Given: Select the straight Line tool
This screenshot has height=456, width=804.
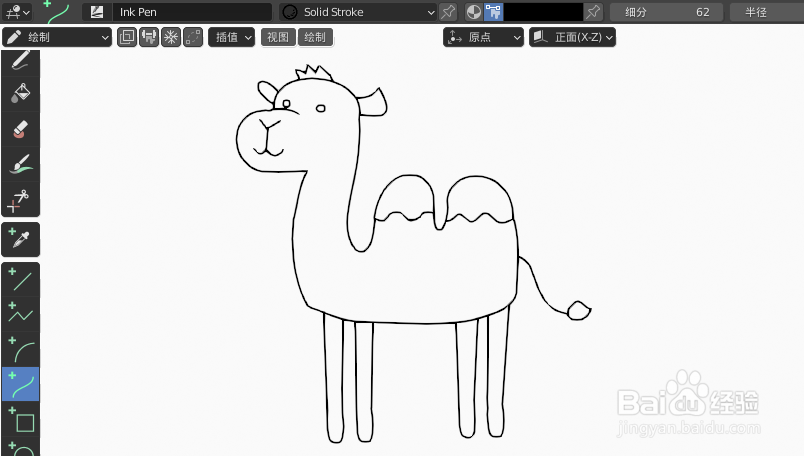Looking at the screenshot, I should click(x=21, y=280).
